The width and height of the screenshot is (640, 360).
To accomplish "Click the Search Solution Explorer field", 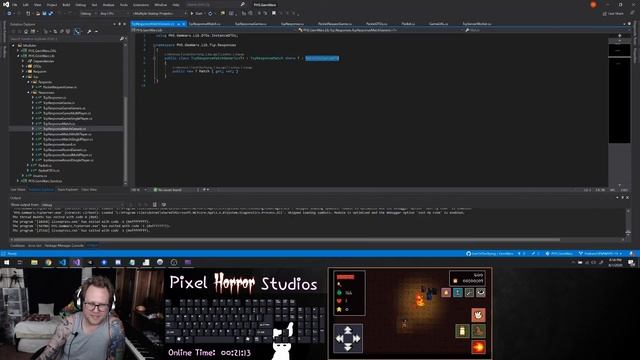I will (x=67, y=39).
